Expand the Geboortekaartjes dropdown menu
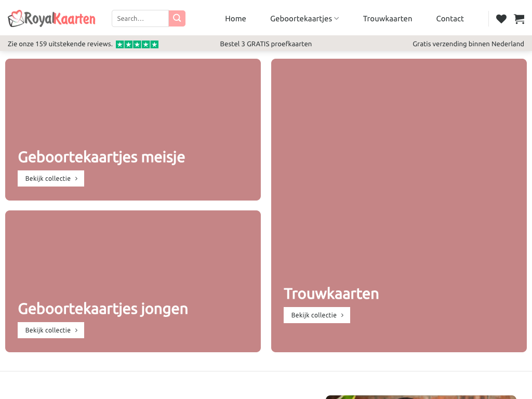 point(304,19)
